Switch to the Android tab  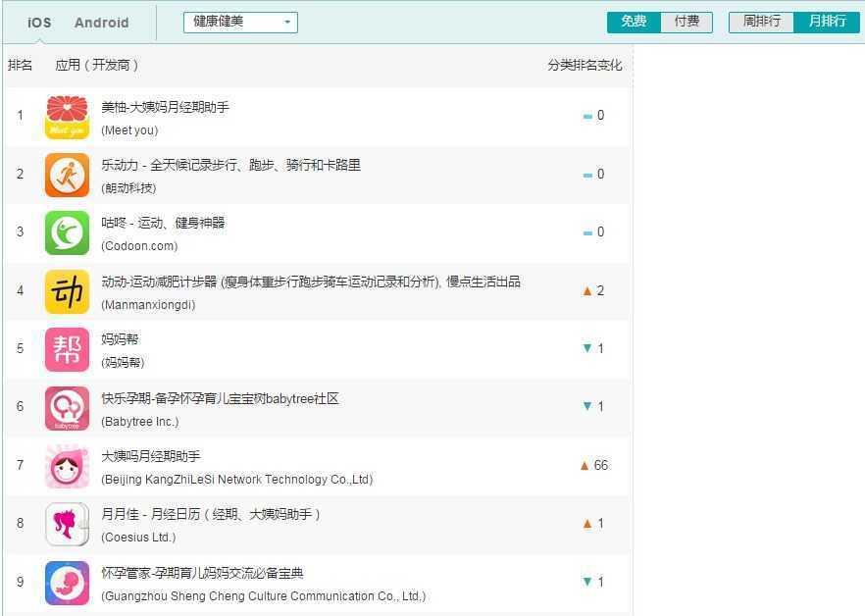pos(101,23)
